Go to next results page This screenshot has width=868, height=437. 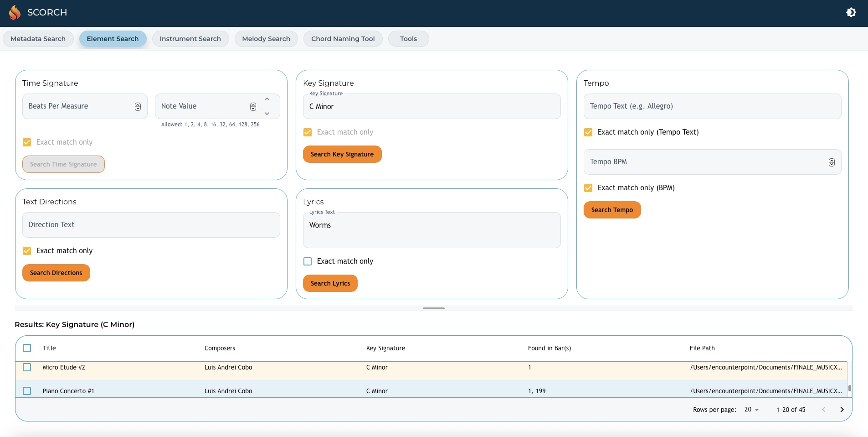(842, 410)
